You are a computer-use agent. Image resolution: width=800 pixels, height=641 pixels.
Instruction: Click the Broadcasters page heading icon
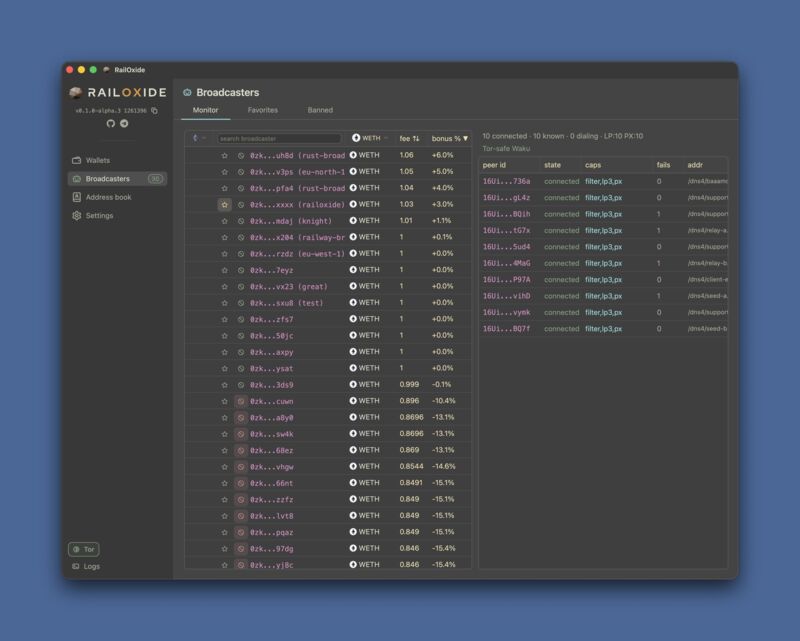pyautogui.click(x=187, y=92)
